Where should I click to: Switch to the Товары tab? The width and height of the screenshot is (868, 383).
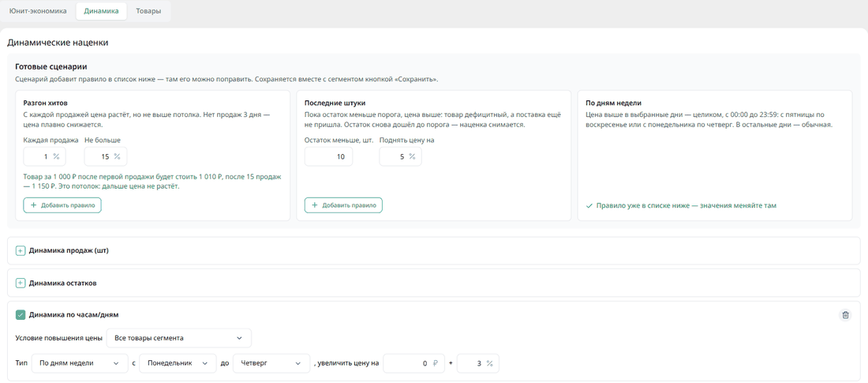click(x=148, y=11)
